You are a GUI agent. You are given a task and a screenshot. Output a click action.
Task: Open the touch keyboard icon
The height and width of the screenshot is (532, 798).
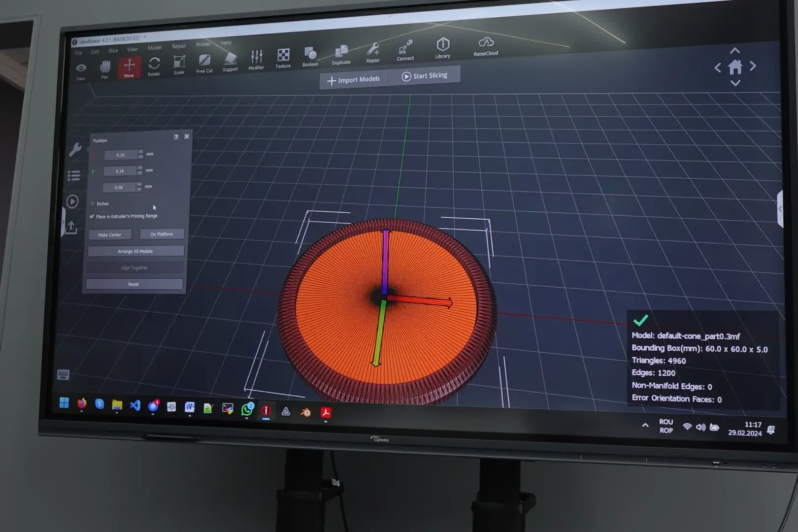tap(63, 374)
